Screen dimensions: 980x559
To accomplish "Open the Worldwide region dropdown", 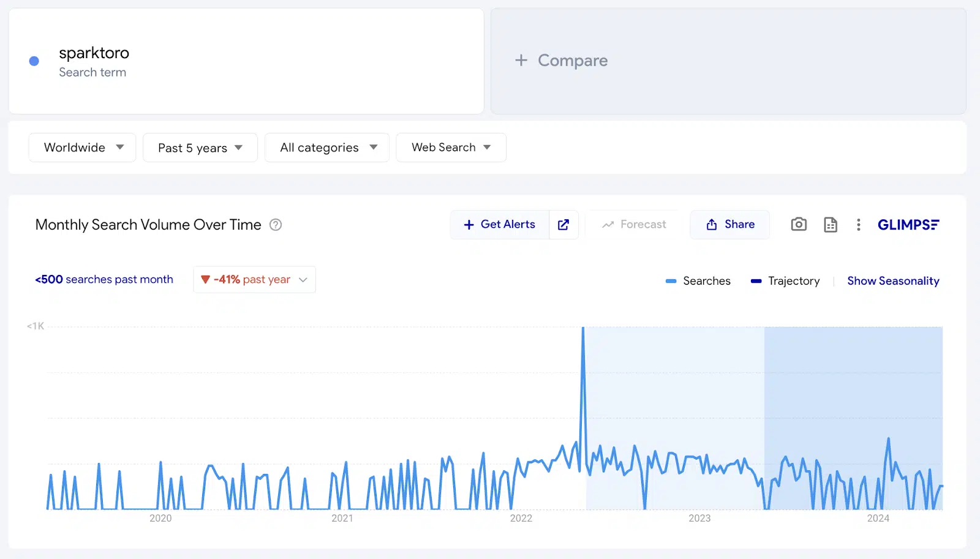I will point(82,148).
